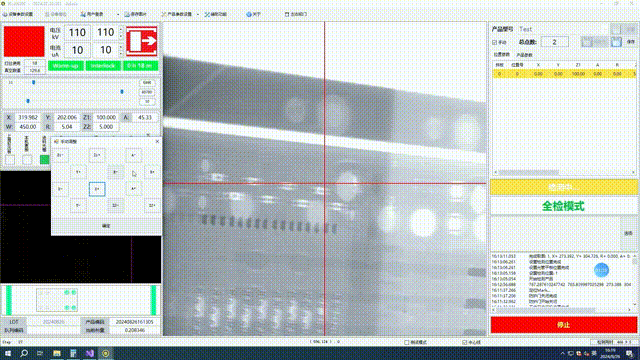Open the user login menu item

click(92, 14)
